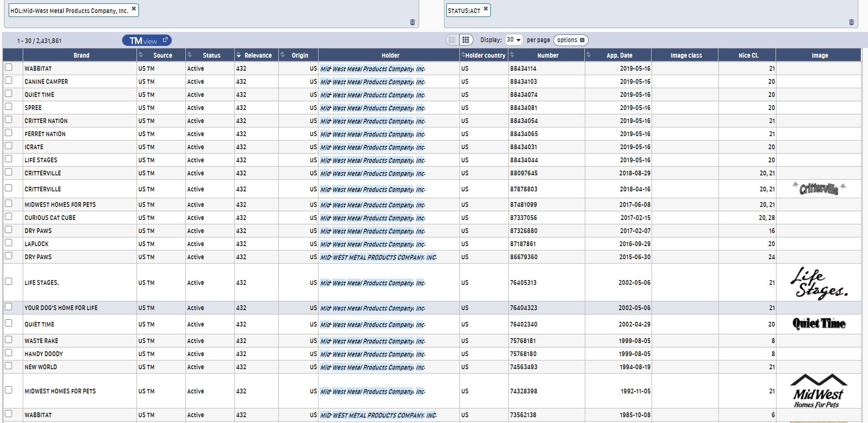The width and height of the screenshot is (868, 423).
Task: Open the Display per page dropdown
Action: [x=513, y=40]
